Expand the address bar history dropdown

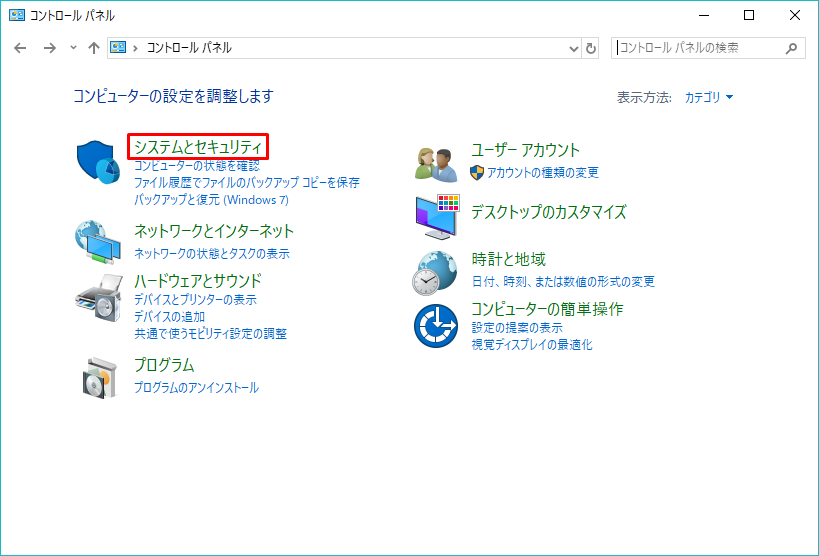tap(574, 49)
